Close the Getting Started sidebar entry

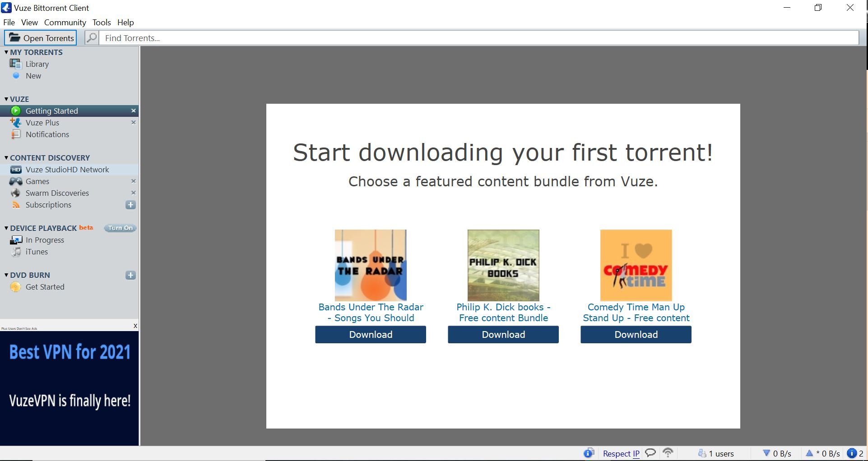point(134,111)
